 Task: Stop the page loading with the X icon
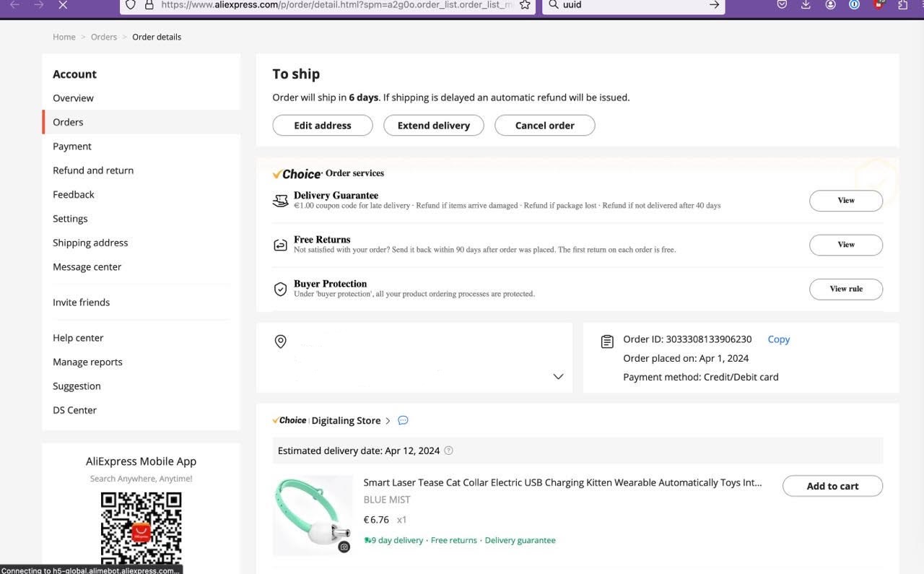[63, 5]
